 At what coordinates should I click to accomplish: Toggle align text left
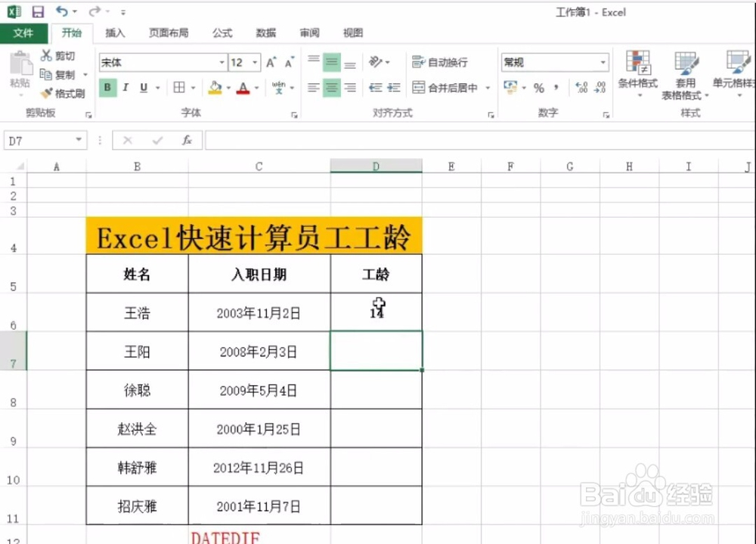[314, 87]
